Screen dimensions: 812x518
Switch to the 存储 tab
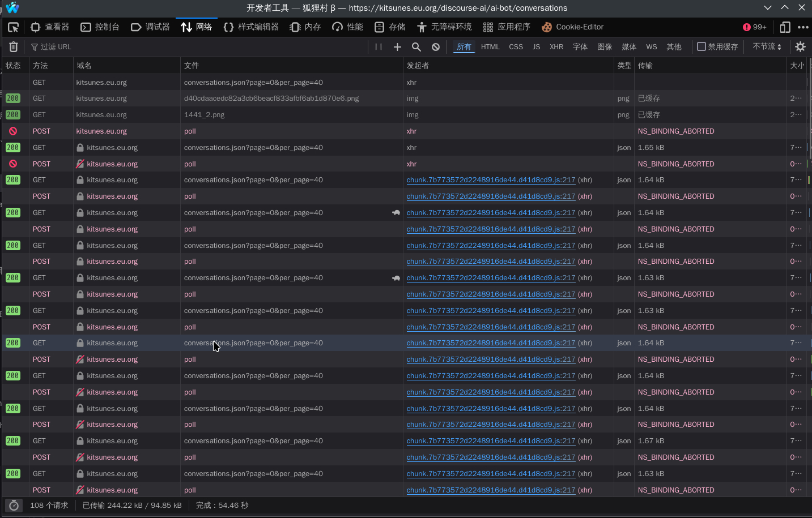click(390, 27)
